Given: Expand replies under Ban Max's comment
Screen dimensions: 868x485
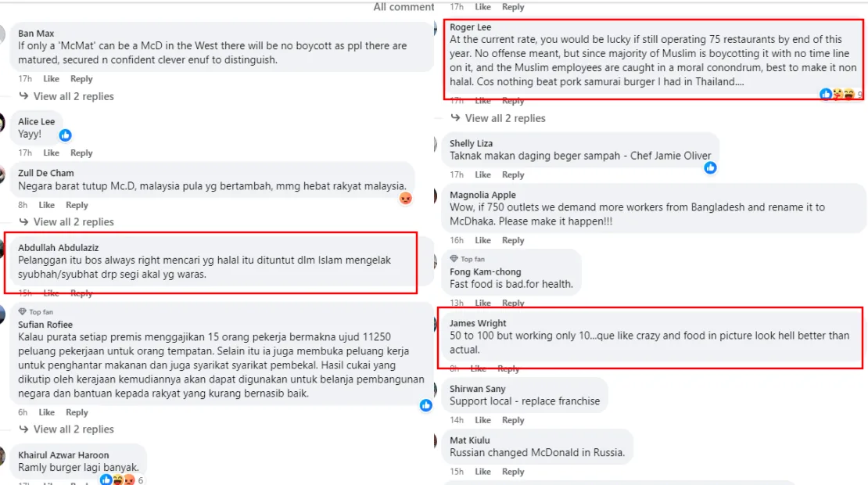Looking at the screenshot, I should pyautogui.click(x=66, y=96).
